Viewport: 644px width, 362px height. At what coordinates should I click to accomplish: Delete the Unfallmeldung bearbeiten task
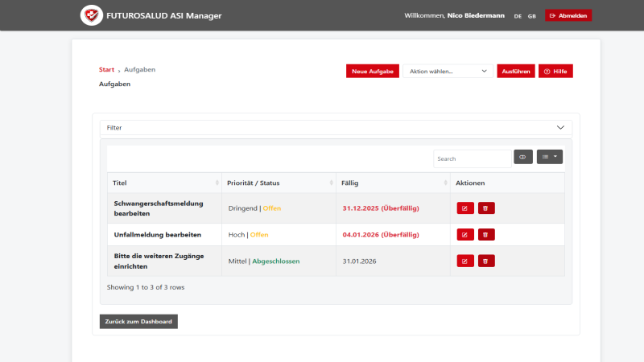(x=486, y=235)
